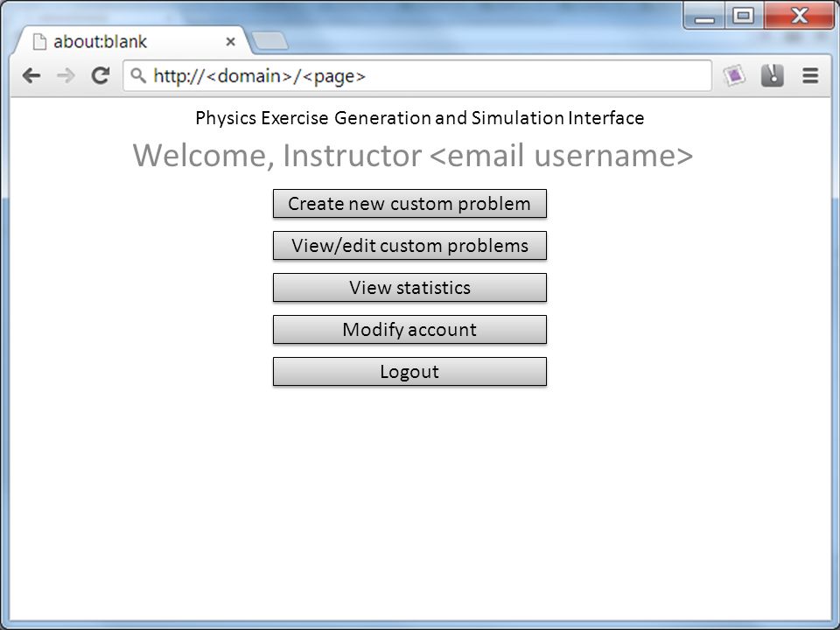Click the forward navigation arrow

pos(66,76)
